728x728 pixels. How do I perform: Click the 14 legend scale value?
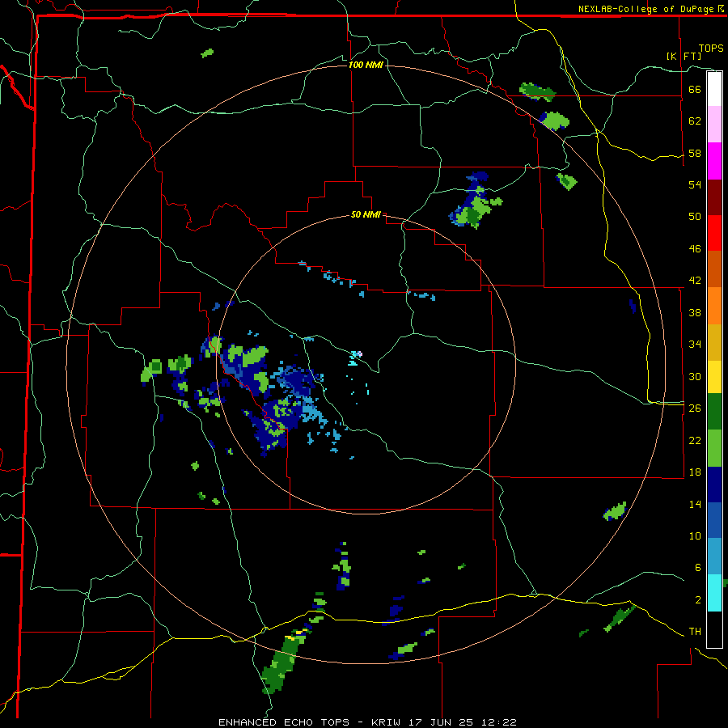pos(695,504)
